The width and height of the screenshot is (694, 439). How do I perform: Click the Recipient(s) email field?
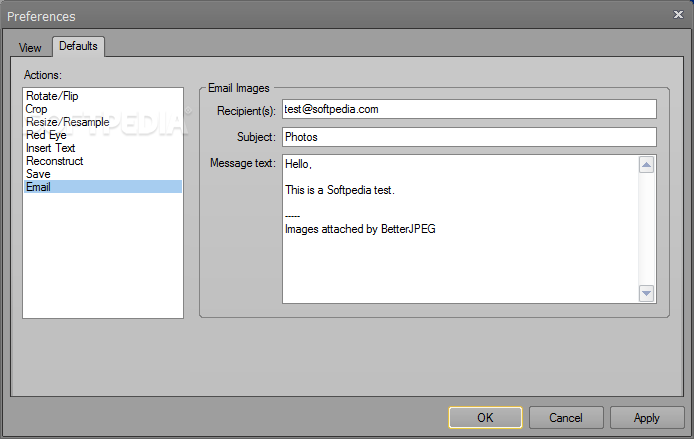point(469,109)
